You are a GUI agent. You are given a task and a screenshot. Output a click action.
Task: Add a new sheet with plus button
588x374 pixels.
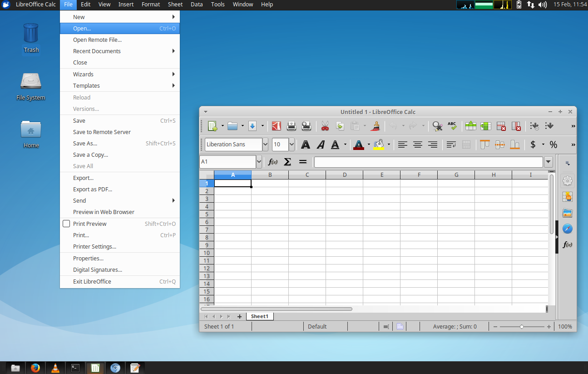point(239,317)
